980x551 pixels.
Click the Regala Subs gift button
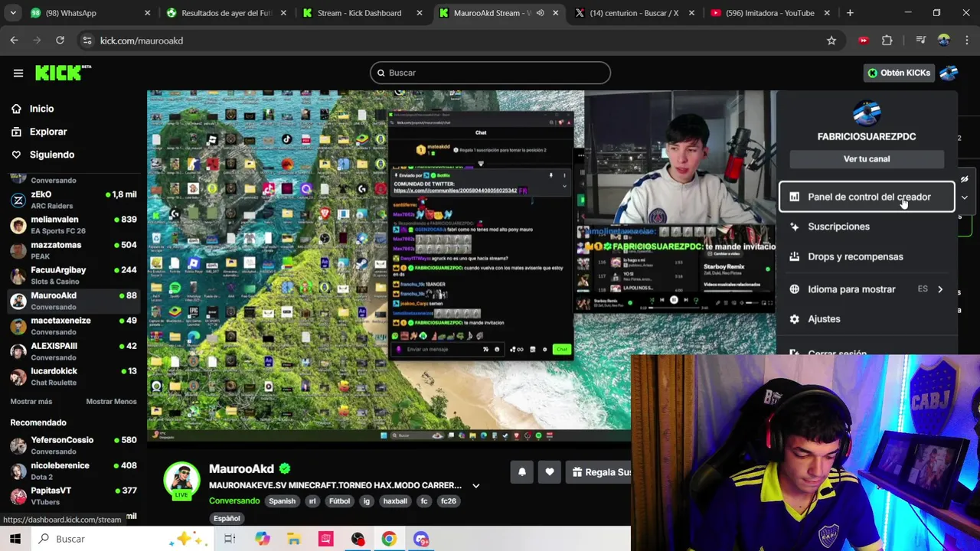tap(602, 472)
